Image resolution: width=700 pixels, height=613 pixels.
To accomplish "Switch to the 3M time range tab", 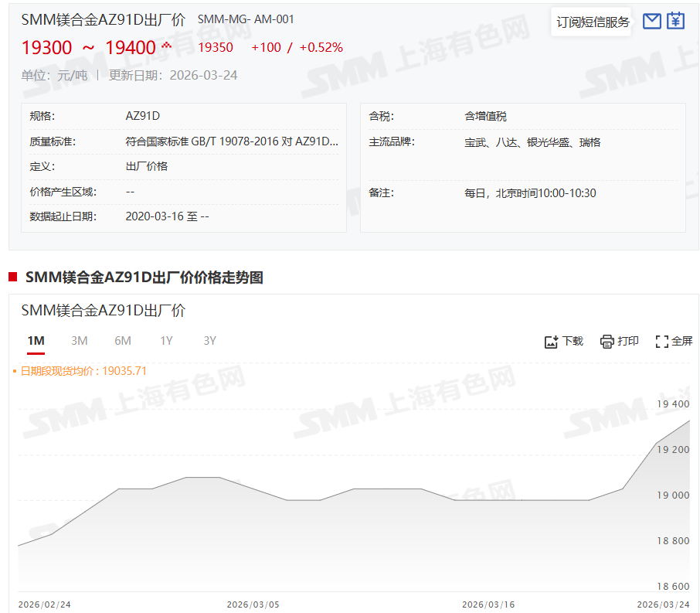I will tap(80, 341).
